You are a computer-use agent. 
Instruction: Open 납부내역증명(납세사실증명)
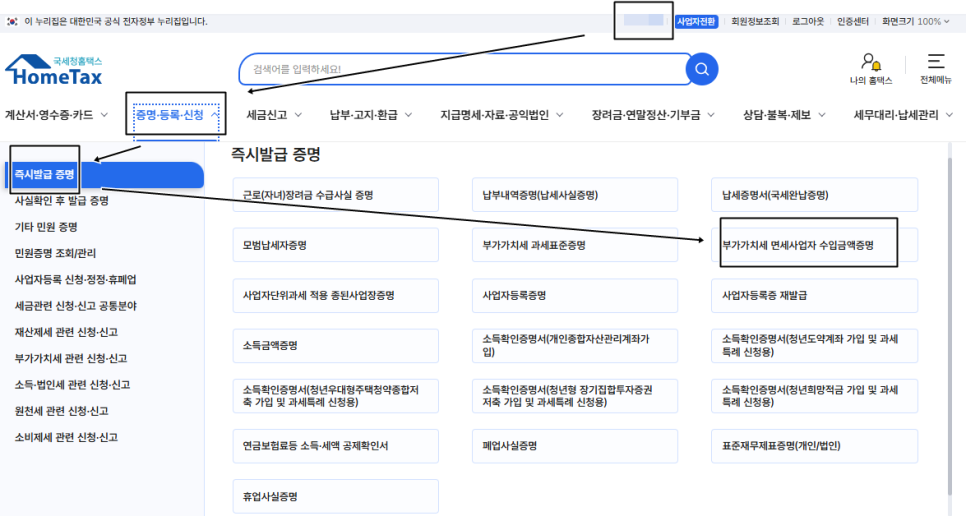click(x=575, y=195)
